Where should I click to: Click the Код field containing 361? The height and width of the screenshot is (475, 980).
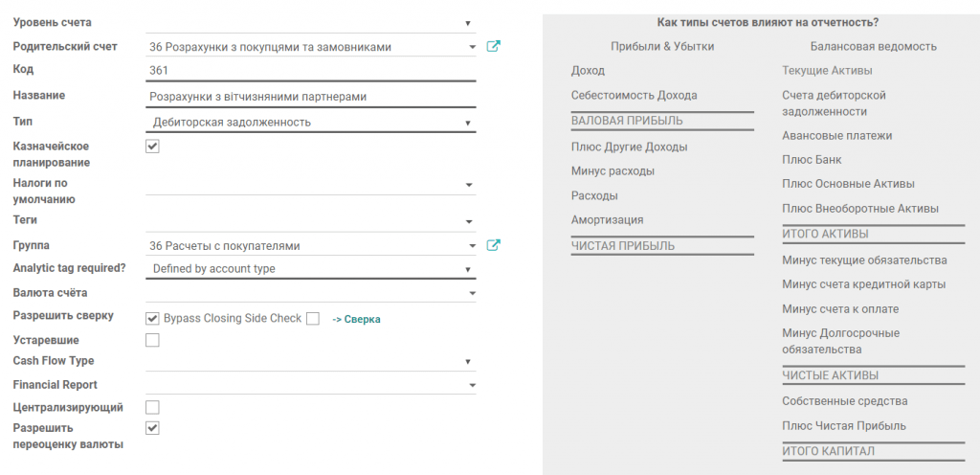(x=311, y=71)
